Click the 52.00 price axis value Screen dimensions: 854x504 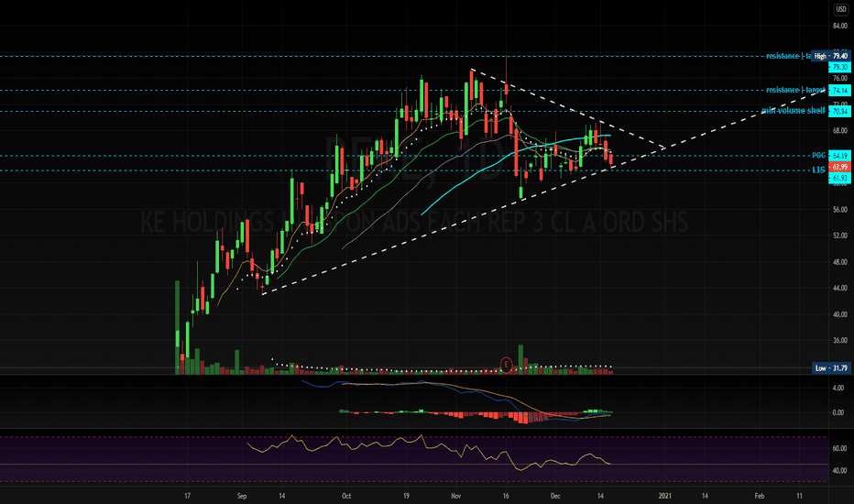point(840,236)
